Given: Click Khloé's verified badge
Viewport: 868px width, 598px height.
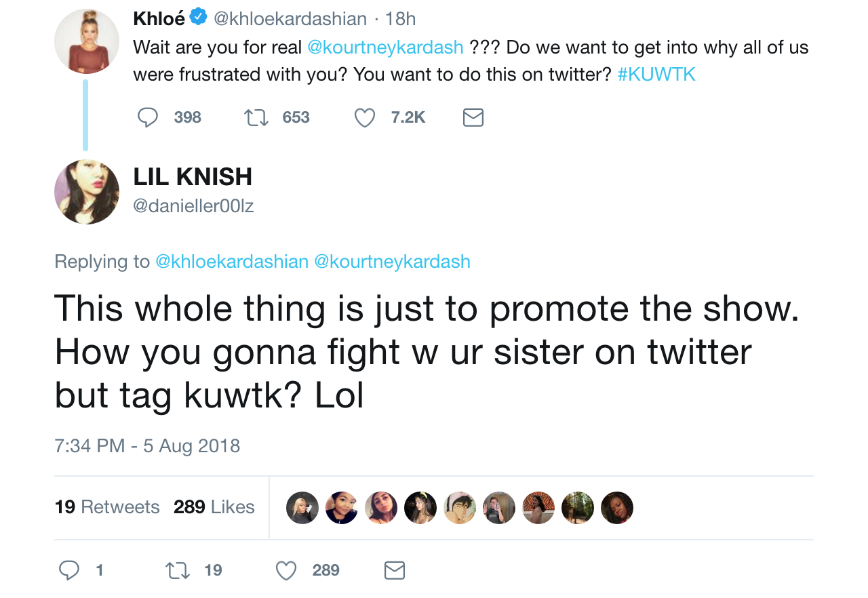Looking at the screenshot, I should coord(197,18).
